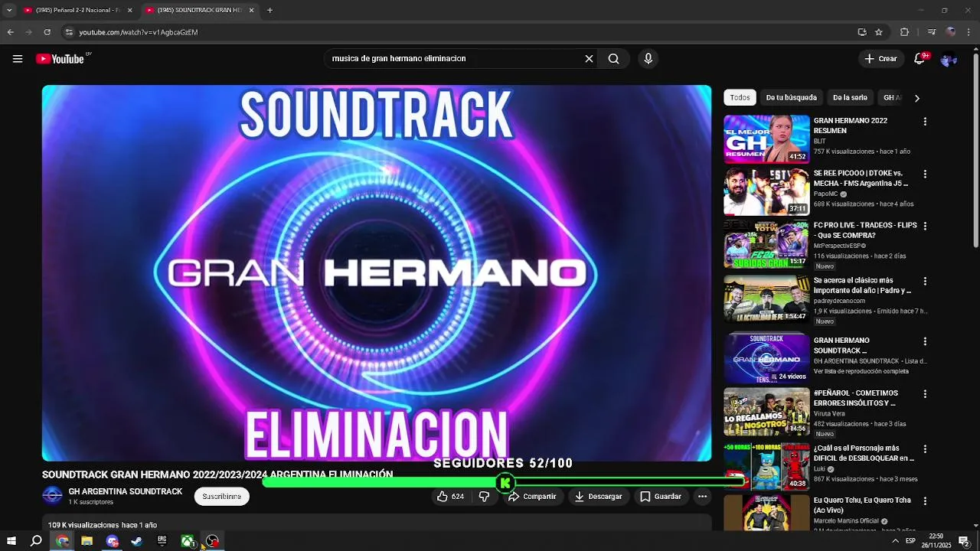The height and width of the screenshot is (551, 980).
Task: Show more filter chips with the arrow
Action: point(916,98)
